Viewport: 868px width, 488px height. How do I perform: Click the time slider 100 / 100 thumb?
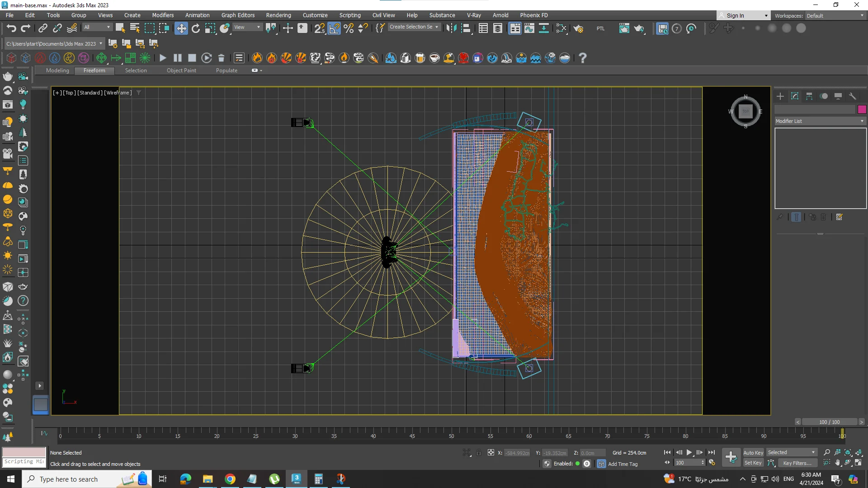829,422
